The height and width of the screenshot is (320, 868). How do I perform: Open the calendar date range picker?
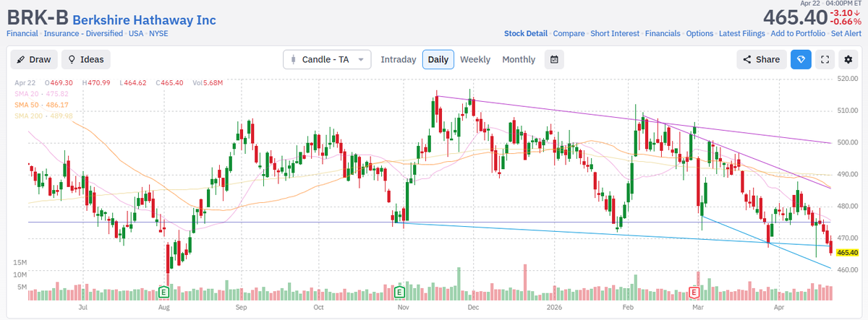[x=554, y=59]
